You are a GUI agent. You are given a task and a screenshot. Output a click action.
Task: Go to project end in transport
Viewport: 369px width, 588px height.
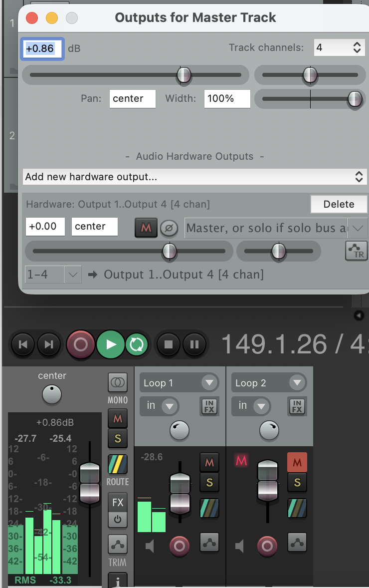point(49,344)
